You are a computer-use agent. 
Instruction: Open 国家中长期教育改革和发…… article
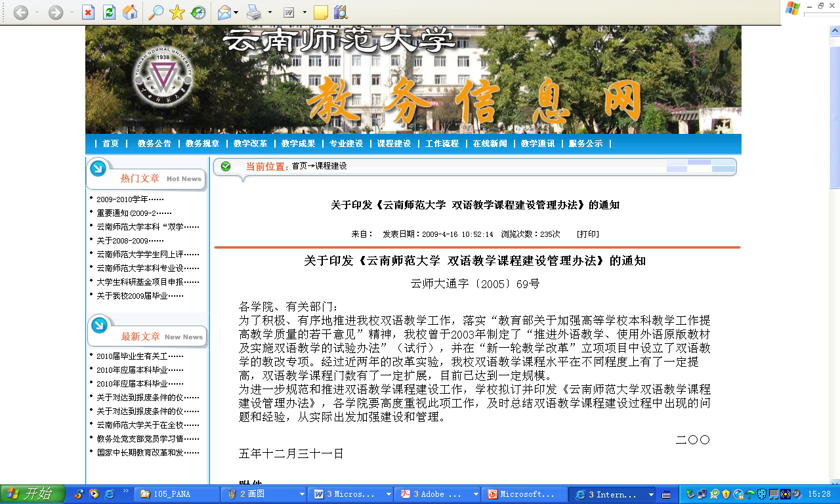point(148,452)
